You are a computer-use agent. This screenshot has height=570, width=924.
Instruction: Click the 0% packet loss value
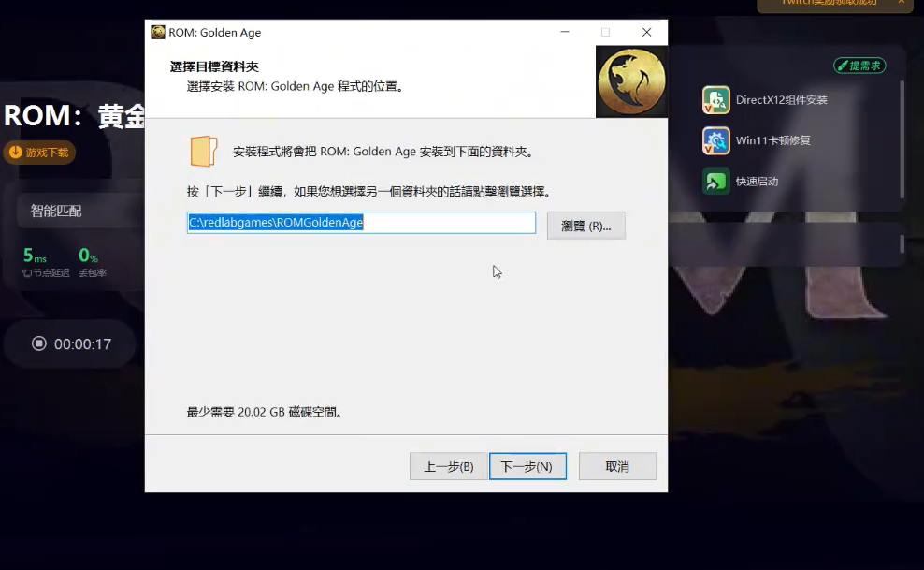pyautogui.click(x=89, y=256)
